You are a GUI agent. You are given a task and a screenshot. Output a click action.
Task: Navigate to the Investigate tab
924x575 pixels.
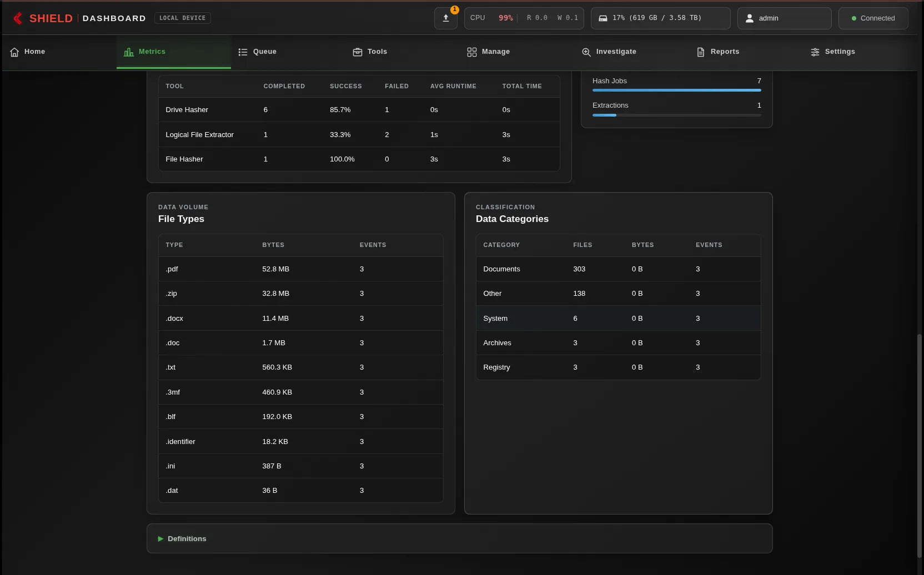click(x=631, y=52)
